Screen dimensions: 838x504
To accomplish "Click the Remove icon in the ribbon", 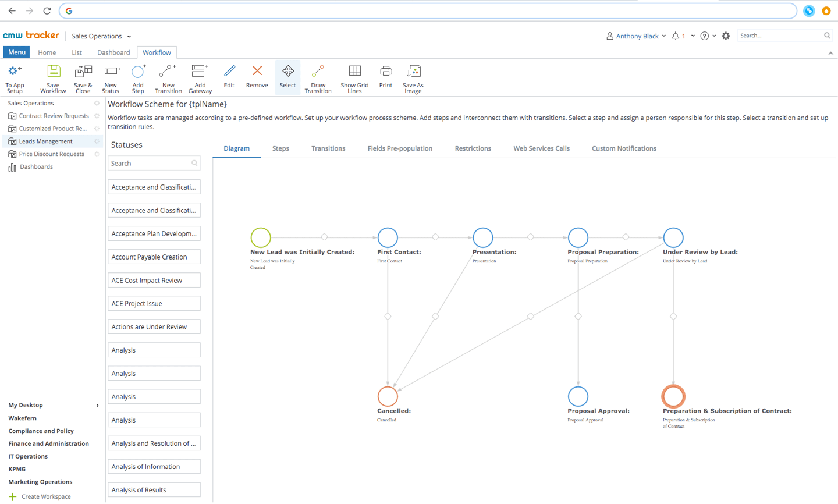I will pyautogui.click(x=257, y=77).
